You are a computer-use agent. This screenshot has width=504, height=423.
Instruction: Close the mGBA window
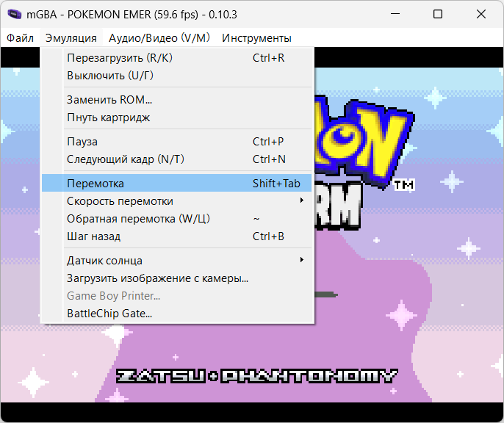click(480, 14)
